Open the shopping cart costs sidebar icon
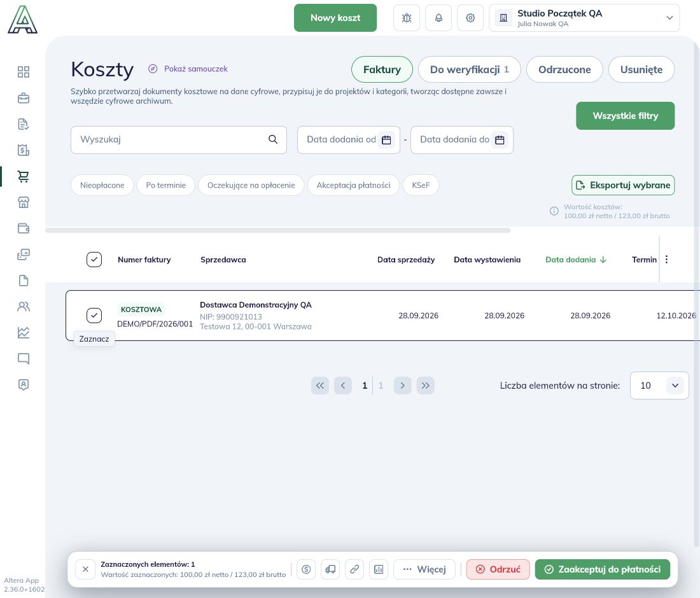 tap(23, 176)
